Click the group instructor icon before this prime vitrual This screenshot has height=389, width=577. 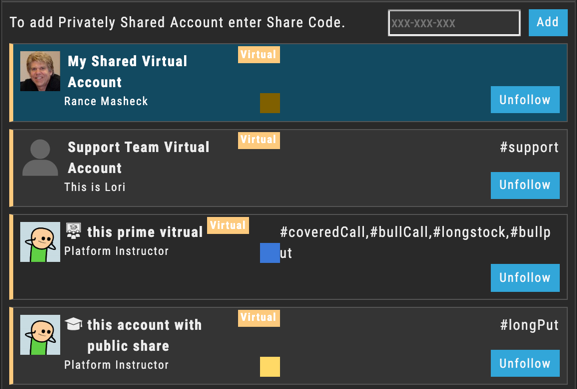coord(74,231)
